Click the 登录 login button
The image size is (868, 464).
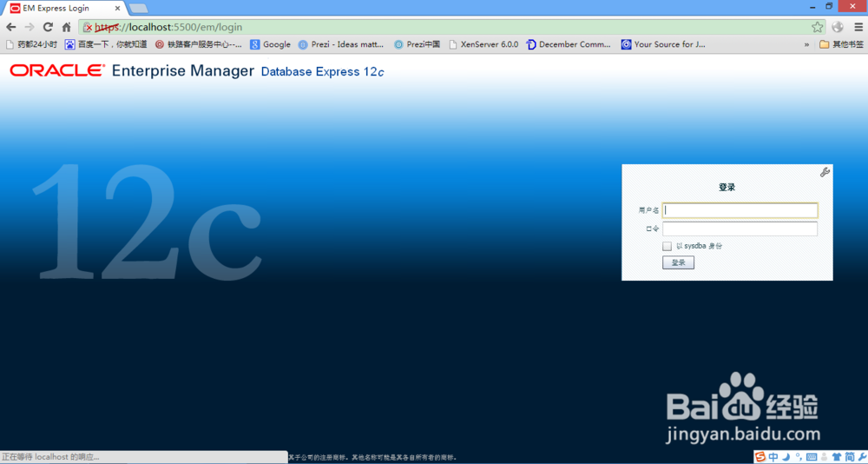point(678,262)
